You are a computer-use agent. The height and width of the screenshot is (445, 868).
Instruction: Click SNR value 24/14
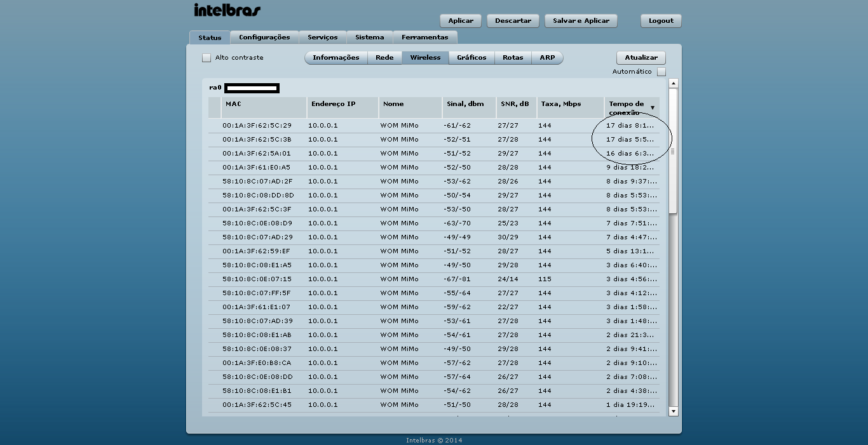(508, 279)
